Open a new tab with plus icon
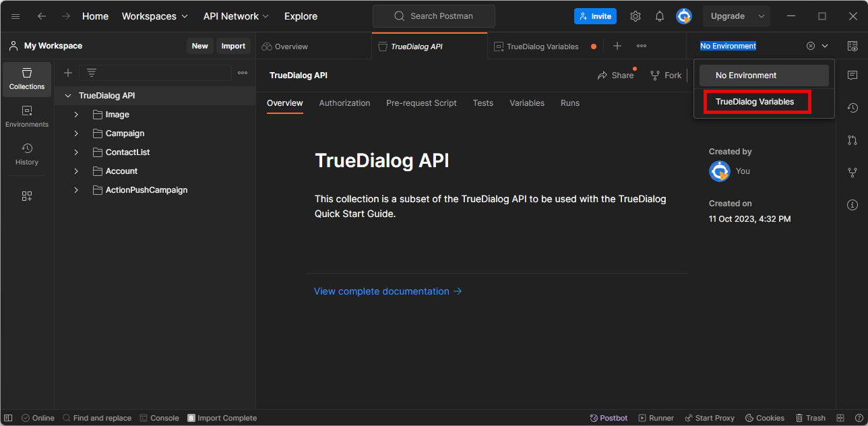The image size is (868, 426). 617,46
